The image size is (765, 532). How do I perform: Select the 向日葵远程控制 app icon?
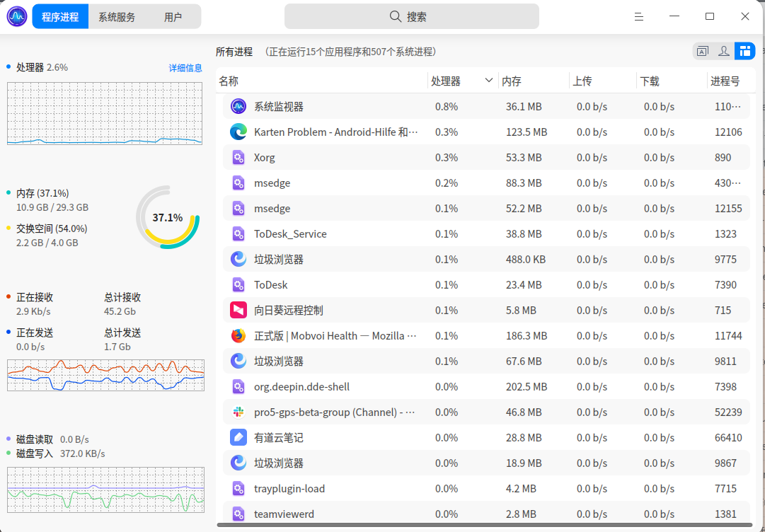[x=238, y=310]
